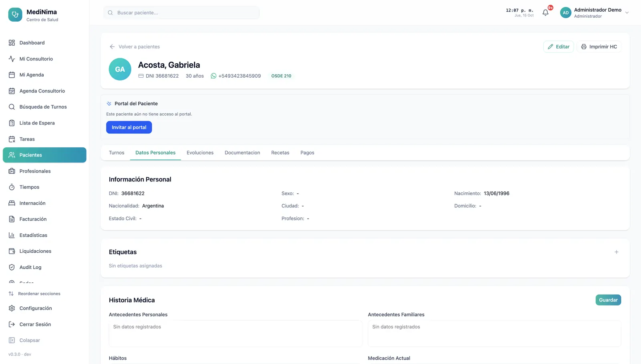Open the Mi Agenda calendar icon
The width and height of the screenshot is (641, 364).
[12, 75]
